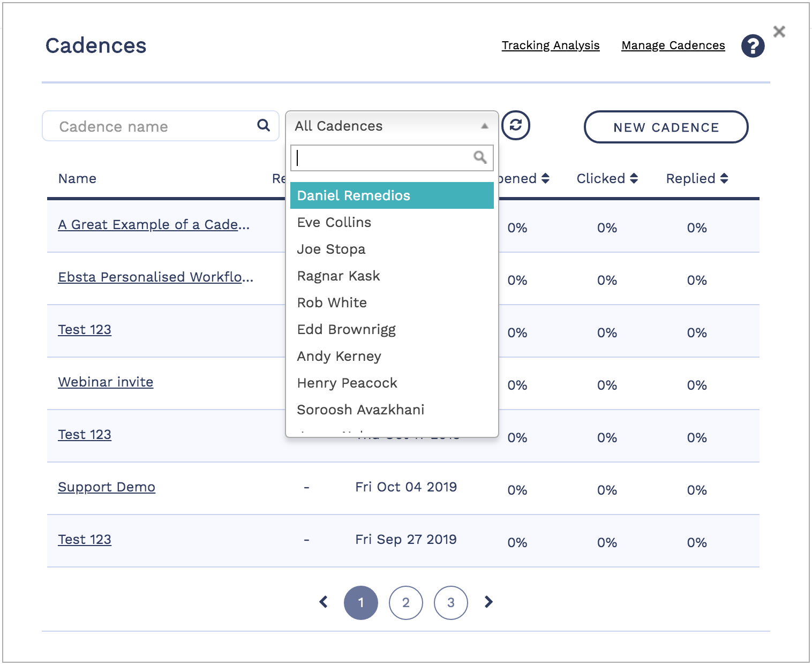Sort by Replied column arrows
The width and height of the screenshot is (812, 666).
point(724,178)
